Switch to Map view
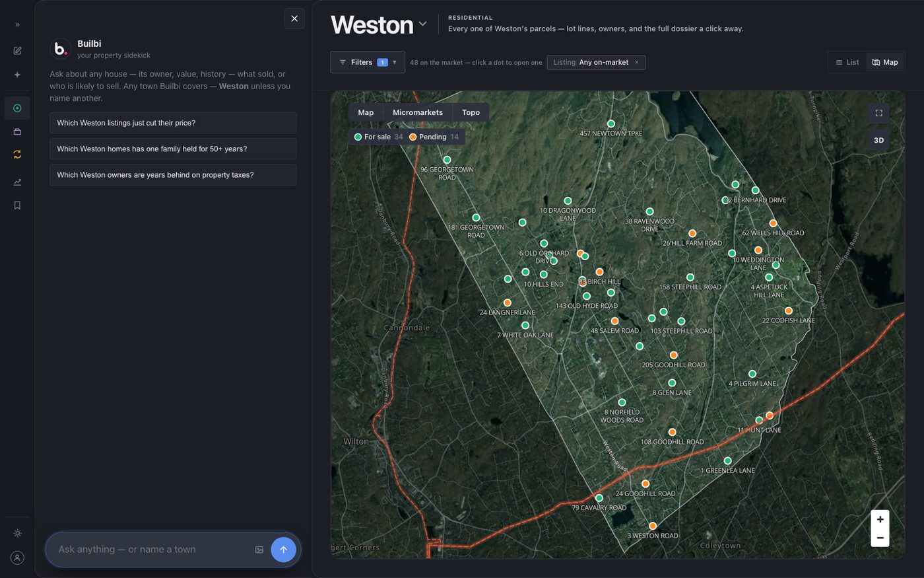 click(885, 62)
